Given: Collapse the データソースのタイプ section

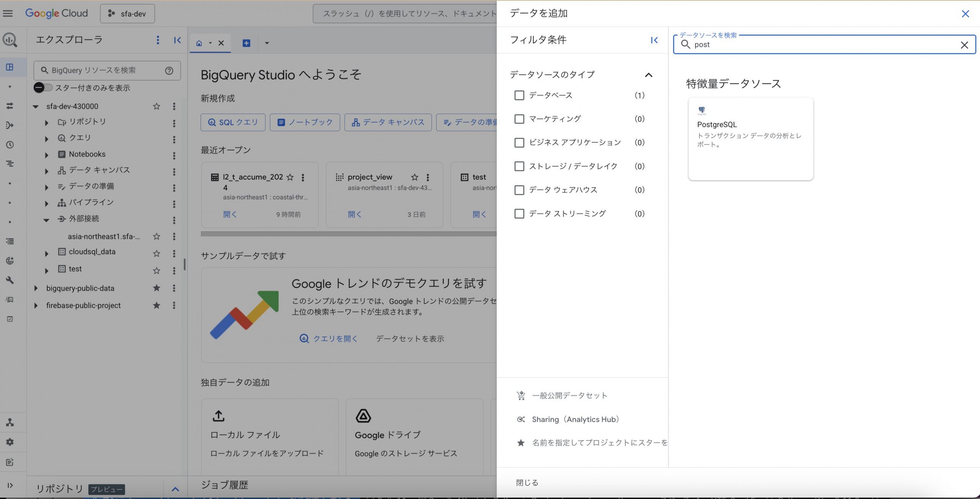Looking at the screenshot, I should 648,75.
